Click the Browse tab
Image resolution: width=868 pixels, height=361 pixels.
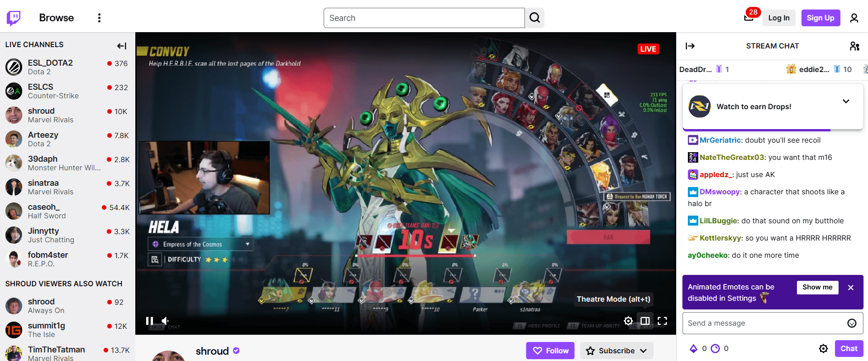(57, 18)
